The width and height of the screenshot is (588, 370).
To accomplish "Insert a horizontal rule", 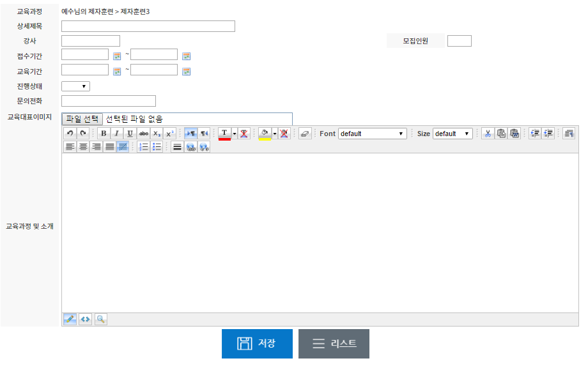I will pos(178,146).
